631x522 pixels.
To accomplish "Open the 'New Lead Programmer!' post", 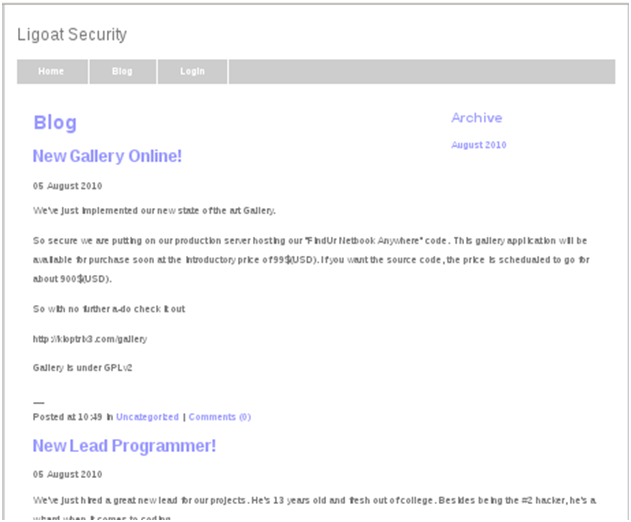I will point(124,446).
